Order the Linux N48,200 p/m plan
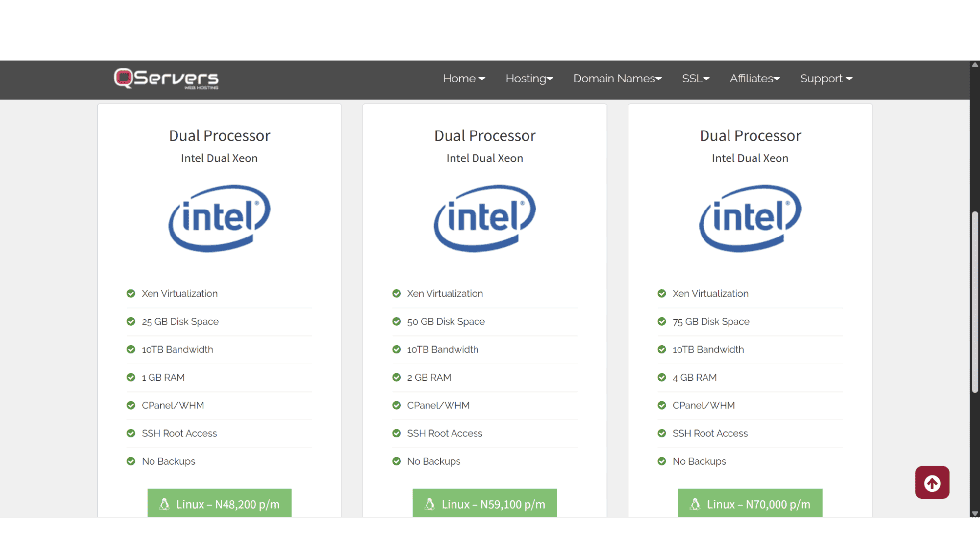The width and height of the screenshot is (980, 552). click(219, 503)
